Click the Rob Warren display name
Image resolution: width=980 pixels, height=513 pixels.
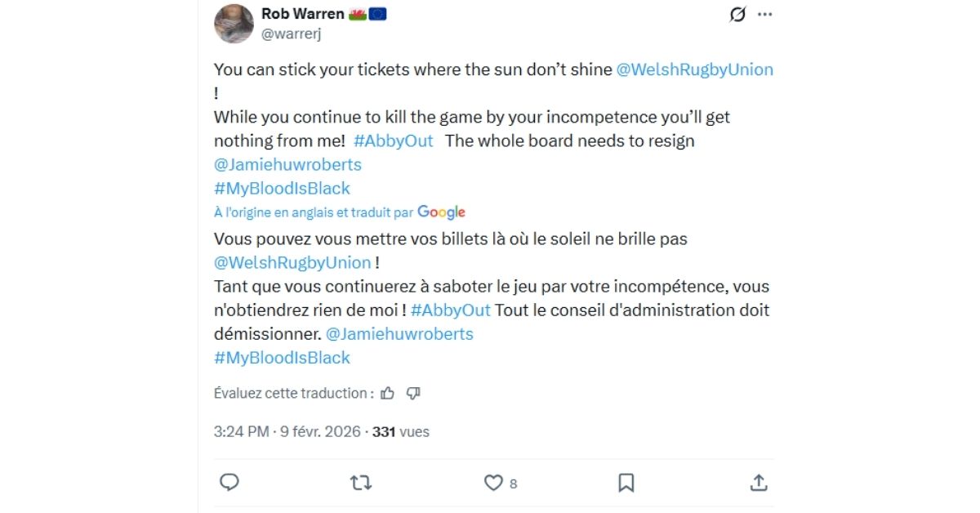(302, 14)
